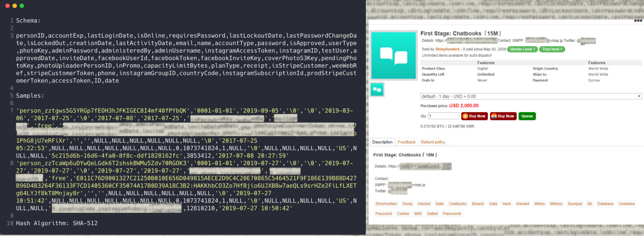The image size is (644, 236).
Task: Click the Dump tag
Action: 407,204
